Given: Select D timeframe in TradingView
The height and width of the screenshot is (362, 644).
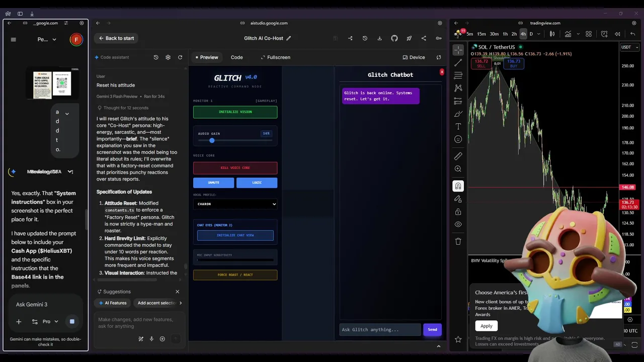Looking at the screenshot, I should 531,34.
